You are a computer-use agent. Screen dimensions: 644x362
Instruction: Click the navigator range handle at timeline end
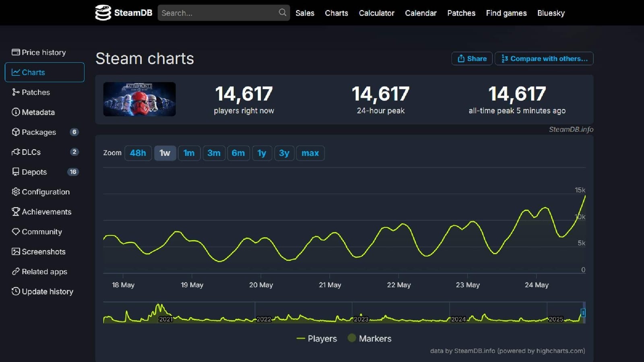click(x=583, y=313)
